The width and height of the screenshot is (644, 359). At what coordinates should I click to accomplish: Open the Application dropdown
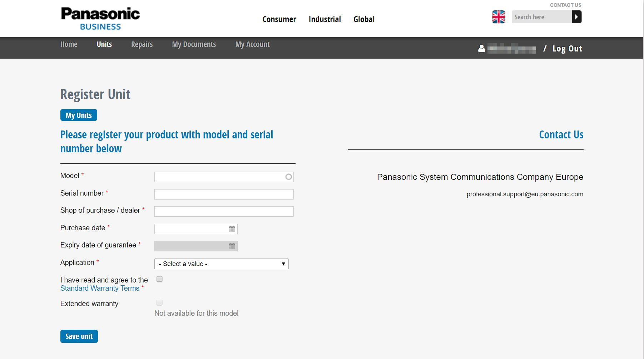point(221,264)
